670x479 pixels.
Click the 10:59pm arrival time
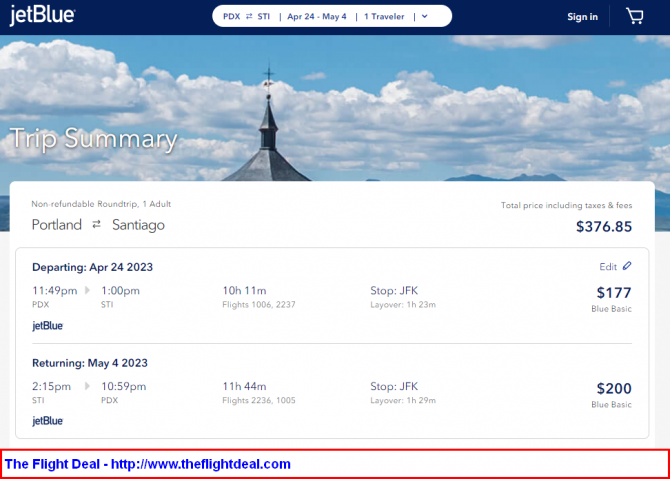tap(123, 386)
